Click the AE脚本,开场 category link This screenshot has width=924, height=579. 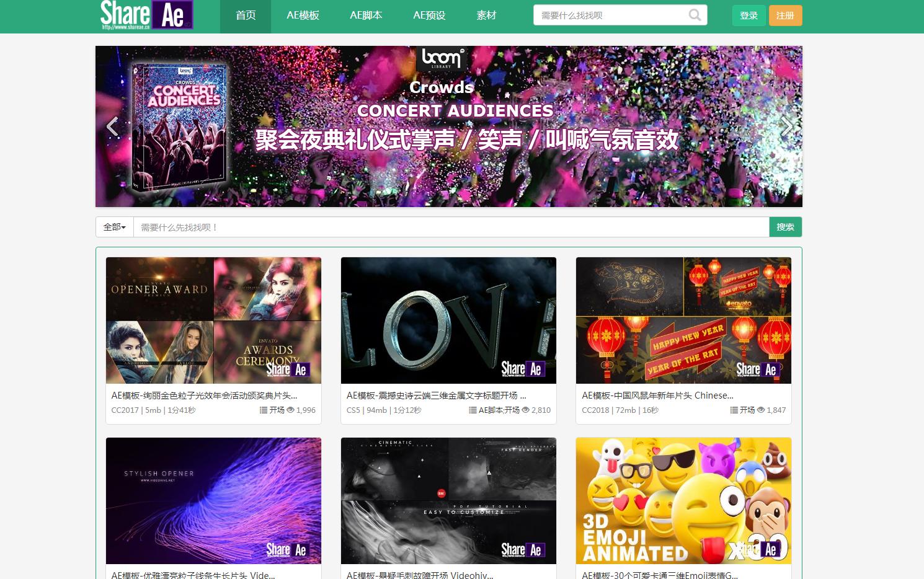pyautogui.click(x=499, y=410)
